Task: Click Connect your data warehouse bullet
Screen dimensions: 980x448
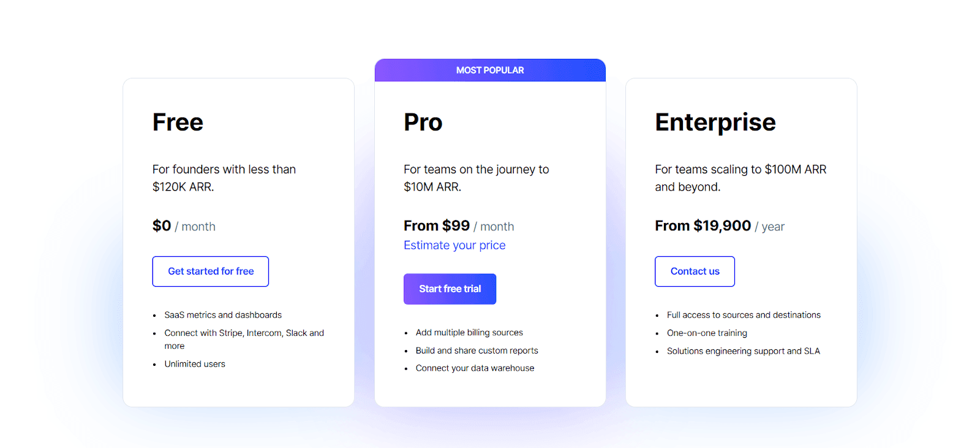Action: coord(475,368)
